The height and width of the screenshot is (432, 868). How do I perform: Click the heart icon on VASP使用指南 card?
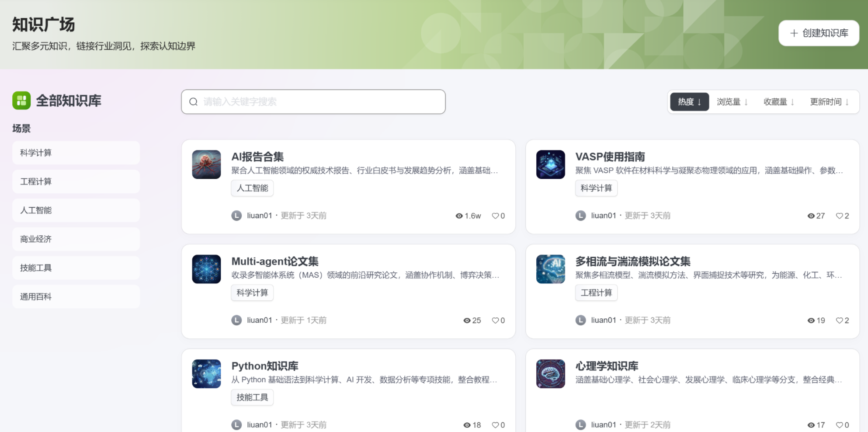(839, 216)
